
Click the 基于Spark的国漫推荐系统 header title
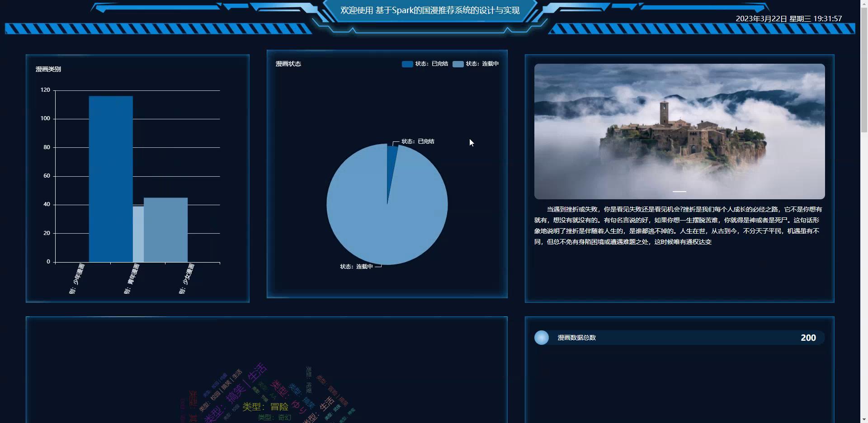[x=430, y=10]
